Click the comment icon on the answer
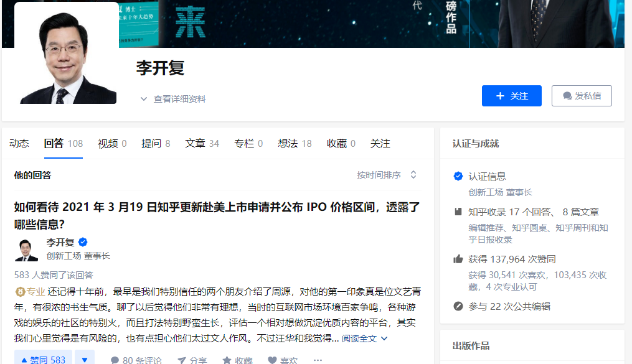The image size is (632, 364). (115, 358)
